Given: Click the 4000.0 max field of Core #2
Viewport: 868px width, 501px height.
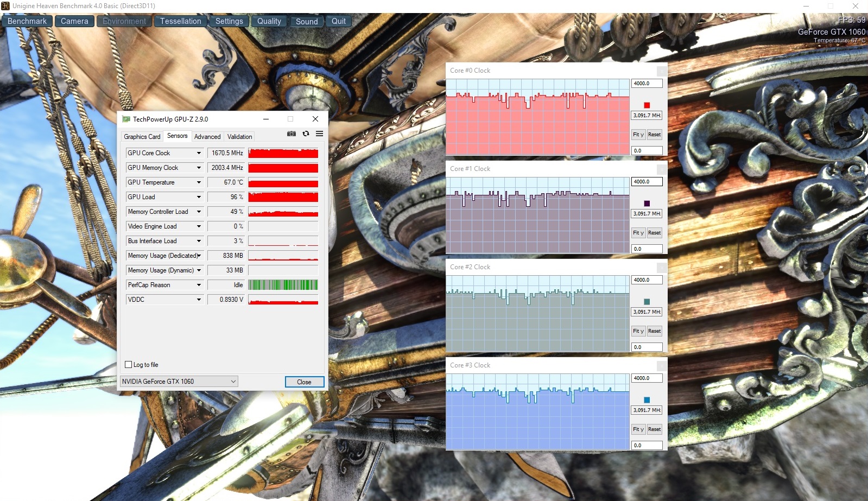Looking at the screenshot, I should [647, 280].
